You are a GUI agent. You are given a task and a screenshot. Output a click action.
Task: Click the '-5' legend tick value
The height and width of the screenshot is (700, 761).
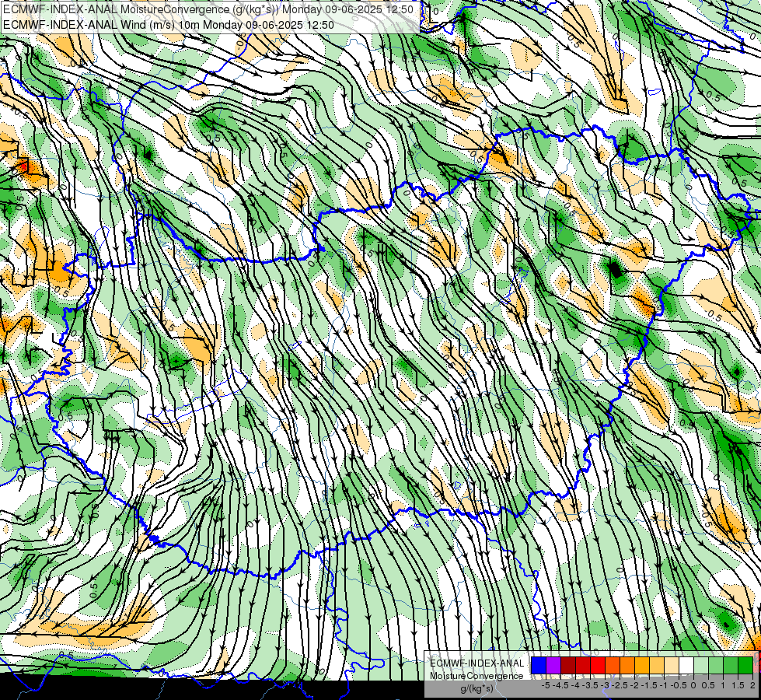pyautogui.click(x=546, y=685)
